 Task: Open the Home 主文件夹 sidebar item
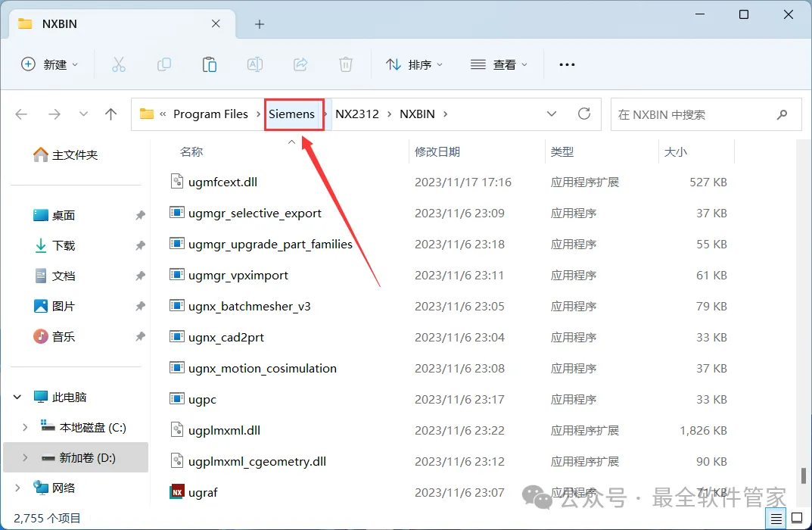pos(65,155)
